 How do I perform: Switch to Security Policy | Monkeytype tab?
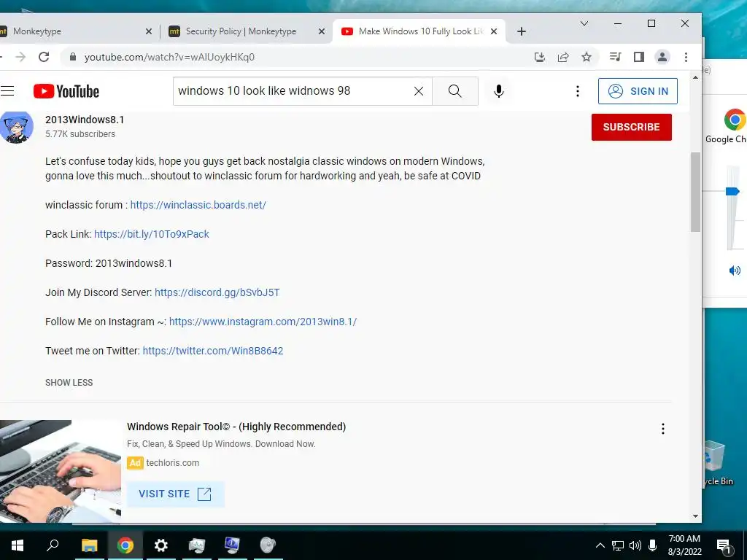click(246, 31)
